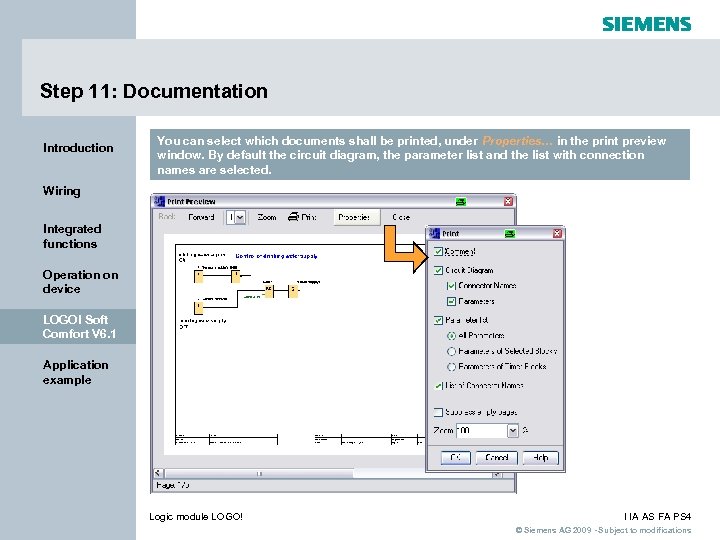Toggle the Parameters checkbox under Circuit Diagram
This screenshot has height=540, width=720.
(451, 302)
